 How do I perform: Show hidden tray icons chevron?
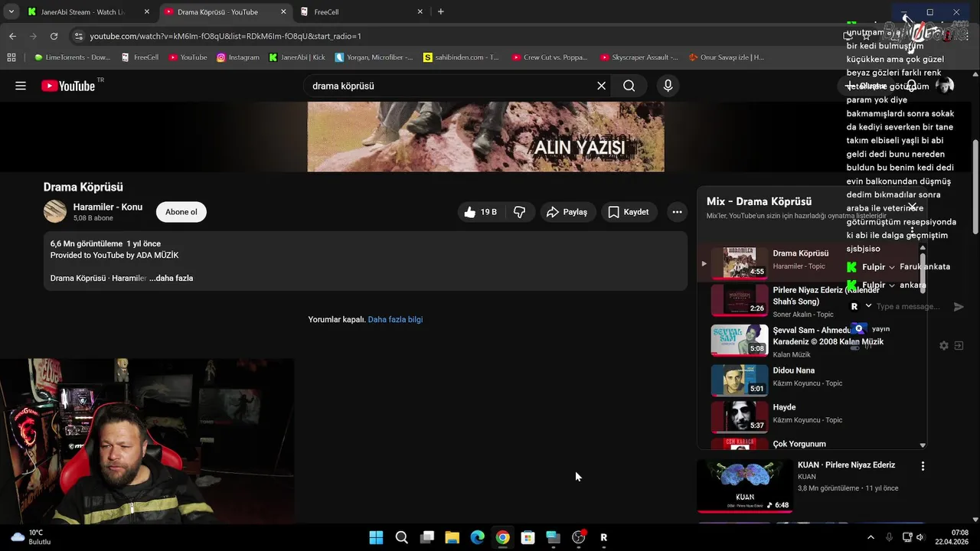click(870, 537)
